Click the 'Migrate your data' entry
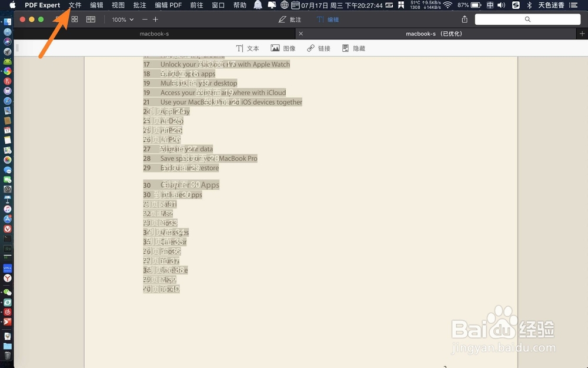Viewport: 588px width, 368px height. (186, 149)
